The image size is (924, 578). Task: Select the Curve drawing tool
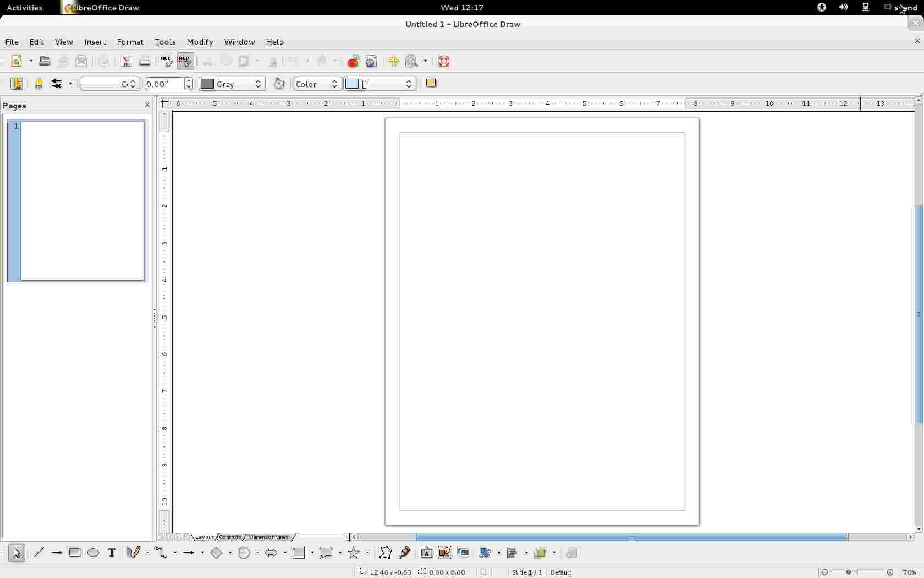[x=134, y=553]
